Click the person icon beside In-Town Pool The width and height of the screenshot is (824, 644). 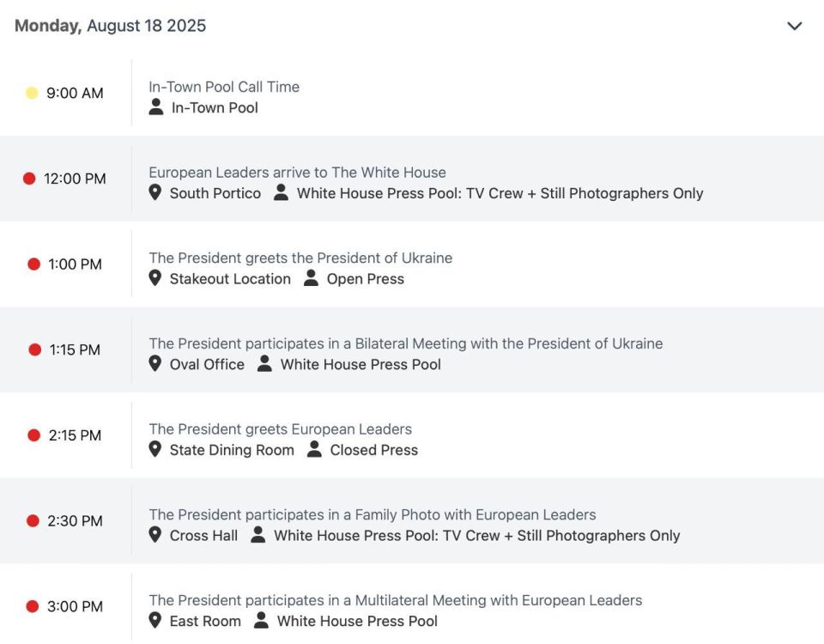[155, 107]
